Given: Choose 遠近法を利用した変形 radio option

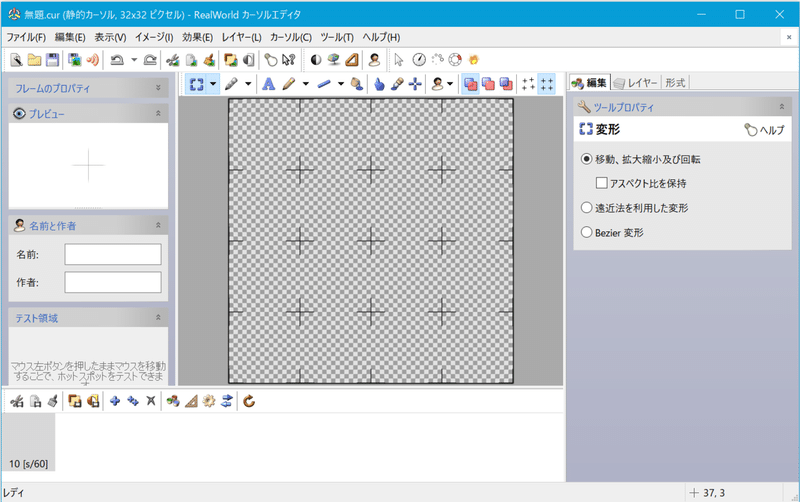Looking at the screenshot, I should coord(635,208).
